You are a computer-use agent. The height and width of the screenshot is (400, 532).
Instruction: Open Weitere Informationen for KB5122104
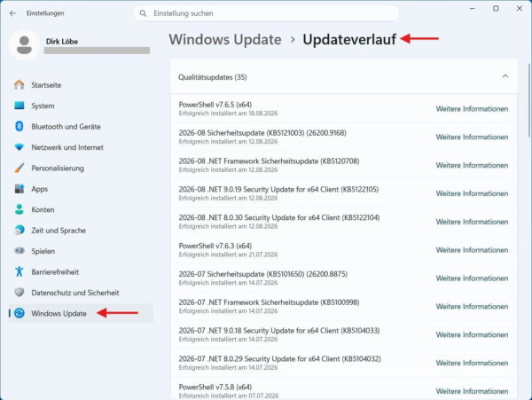coord(472,222)
